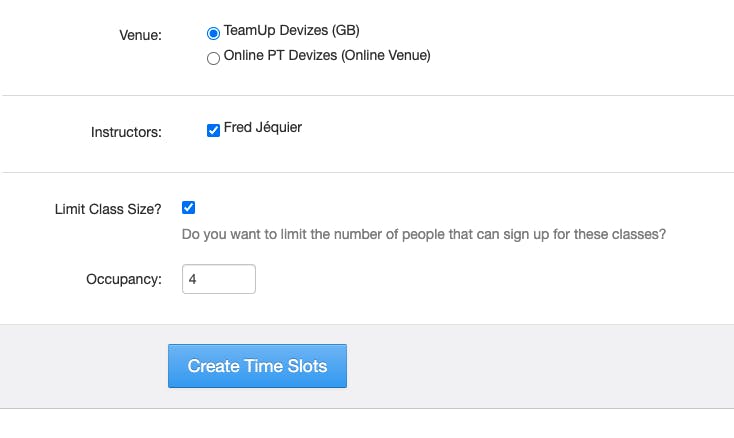The image size is (734, 438).
Task: Click the "Venue:" field label
Action: [140, 36]
